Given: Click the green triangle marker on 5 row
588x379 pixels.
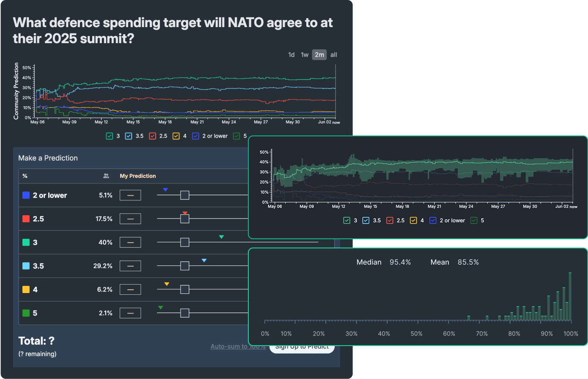Looking at the screenshot, I should [x=160, y=307].
